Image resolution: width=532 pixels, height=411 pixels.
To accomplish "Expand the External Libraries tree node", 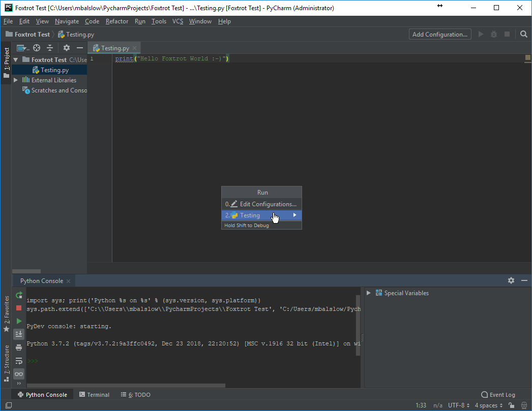I will pos(16,80).
